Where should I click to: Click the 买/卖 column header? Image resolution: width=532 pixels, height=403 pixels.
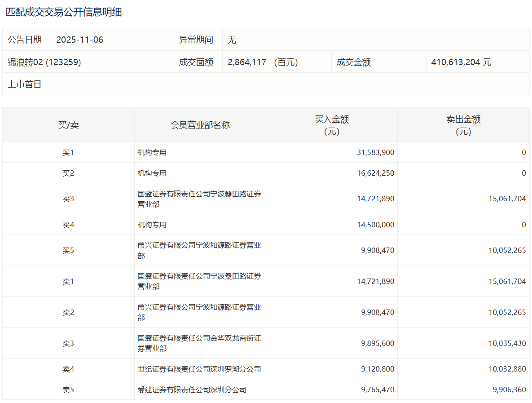(68, 125)
